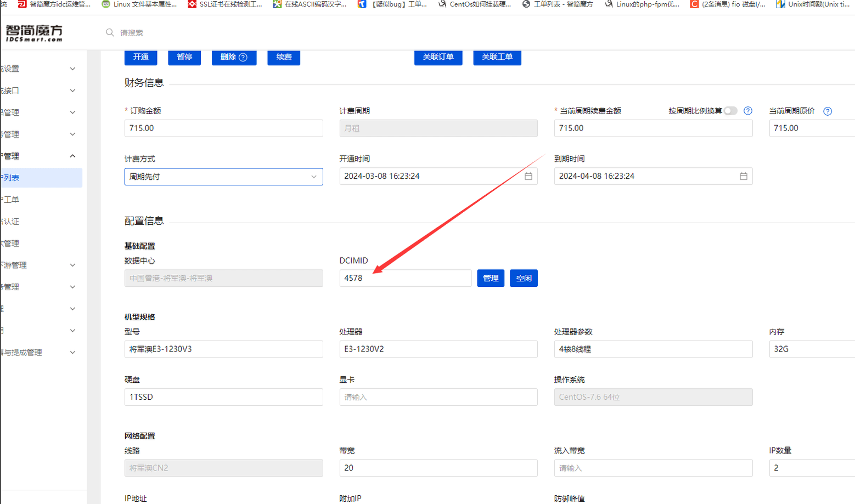Click SSL证书在线检测工 bookmark icon
This screenshot has width=855, height=504.
coord(192,4)
